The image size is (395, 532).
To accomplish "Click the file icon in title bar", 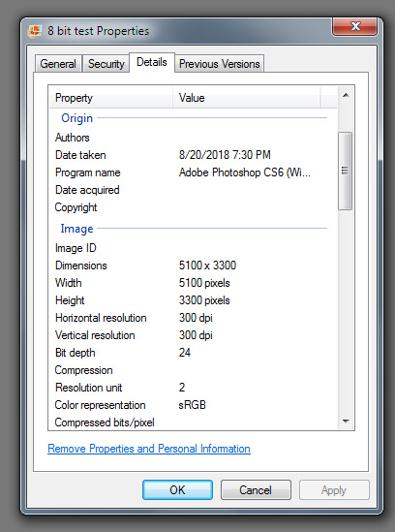I will pyautogui.click(x=34, y=31).
